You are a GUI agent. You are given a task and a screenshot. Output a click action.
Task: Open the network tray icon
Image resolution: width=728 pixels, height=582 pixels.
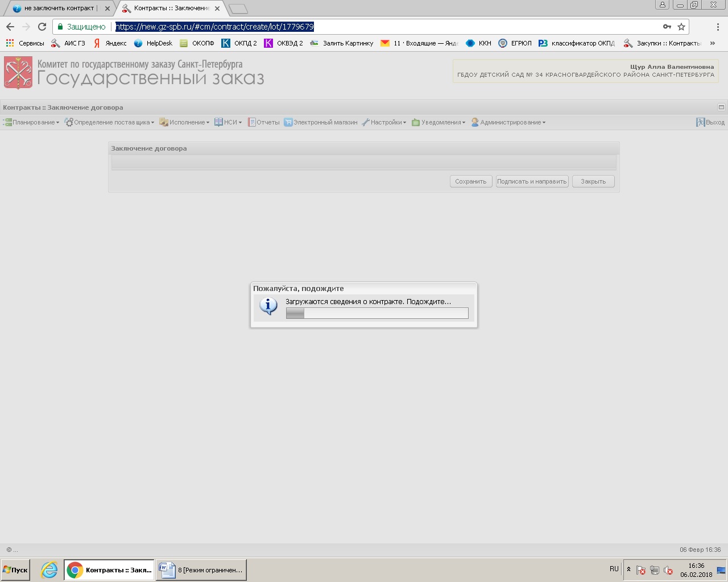click(x=655, y=570)
